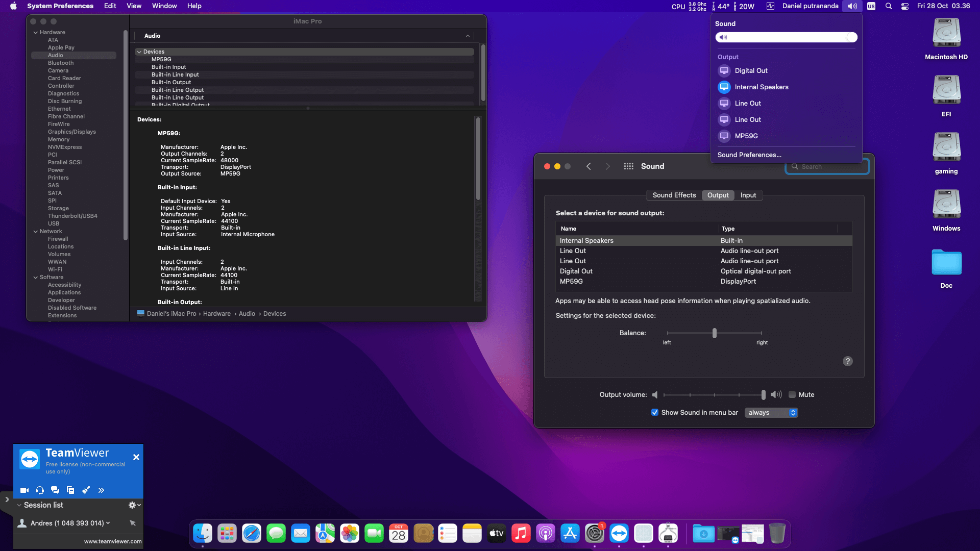Select Graphics/Displays in the sidebar
Screen dimensions: 980x551
[x=72, y=132]
